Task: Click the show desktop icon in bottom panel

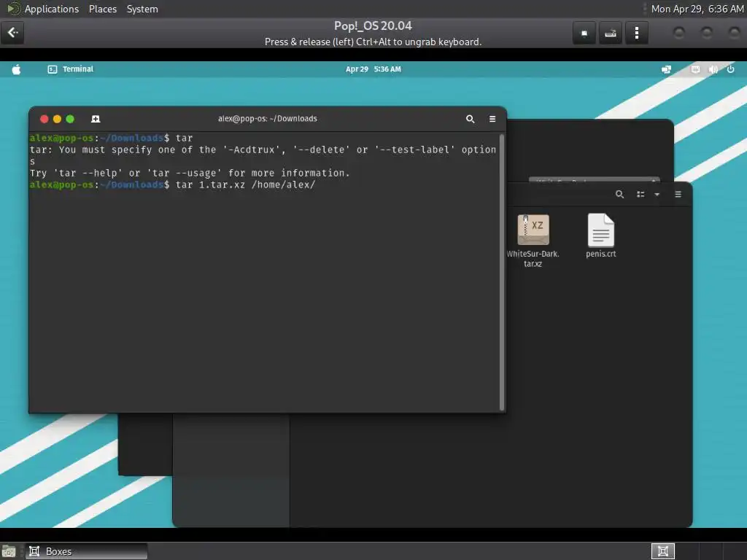Action: coord(9,551)
